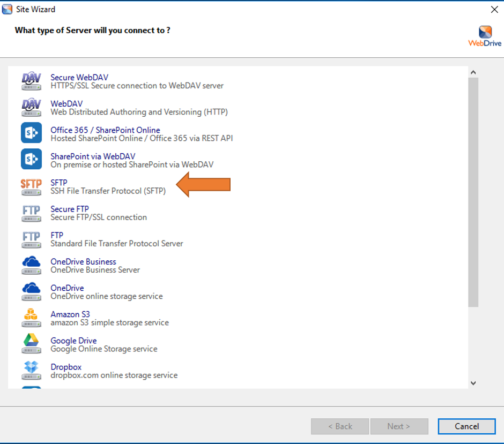504x444 pixels.
Task: Click the Cancel button
Action: pos(466,426)
